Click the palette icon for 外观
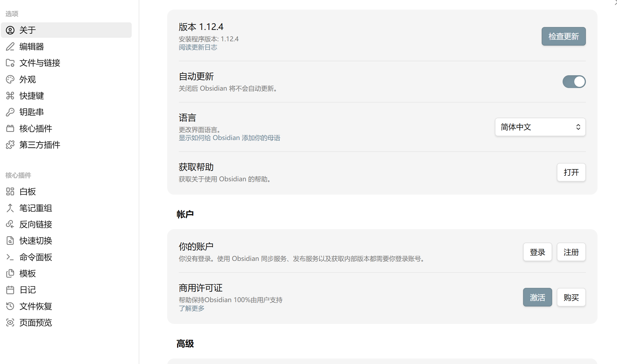The height and width of the screenshot is (364, 617). coord(10,79)
